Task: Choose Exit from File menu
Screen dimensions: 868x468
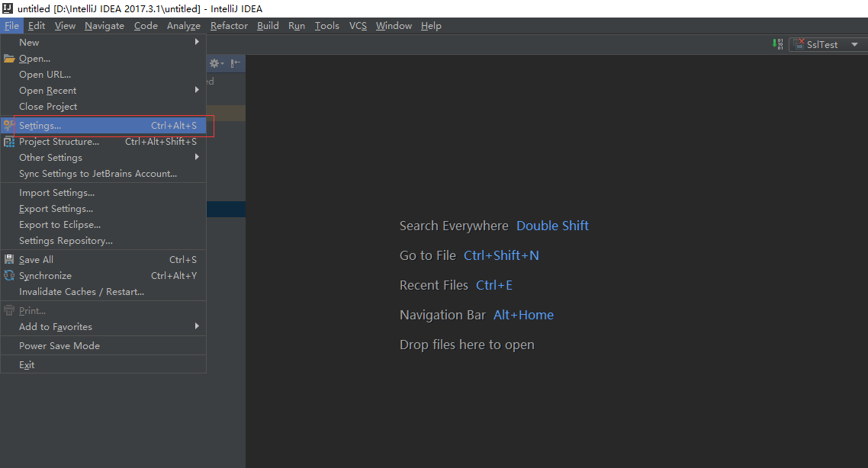Action: click(104, 365)
